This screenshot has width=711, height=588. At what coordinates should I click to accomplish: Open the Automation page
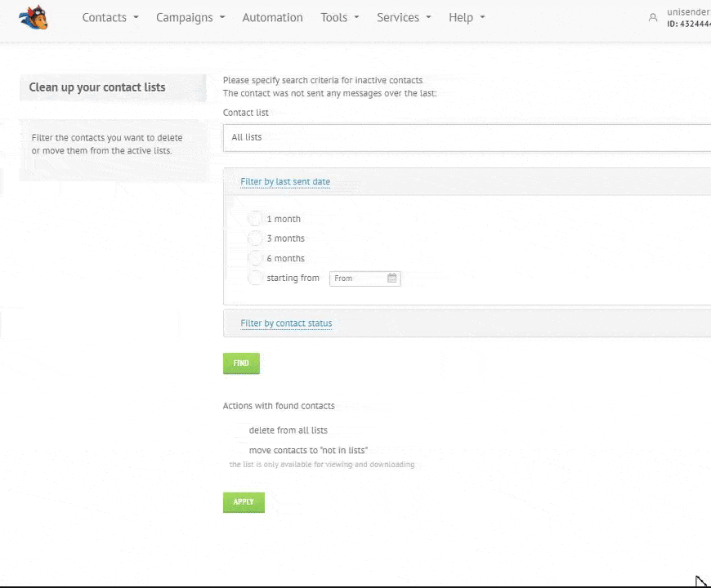tap(272, 17)
